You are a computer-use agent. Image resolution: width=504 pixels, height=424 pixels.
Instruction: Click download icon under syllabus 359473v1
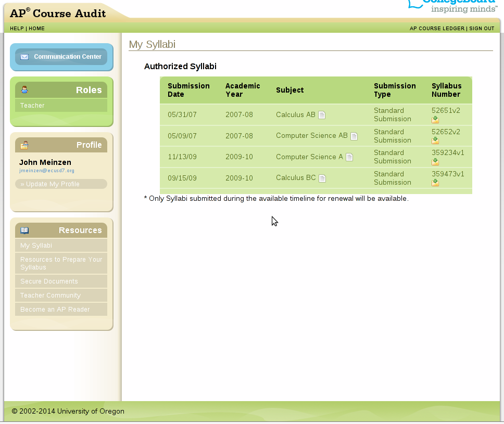(x=435, y=183)
